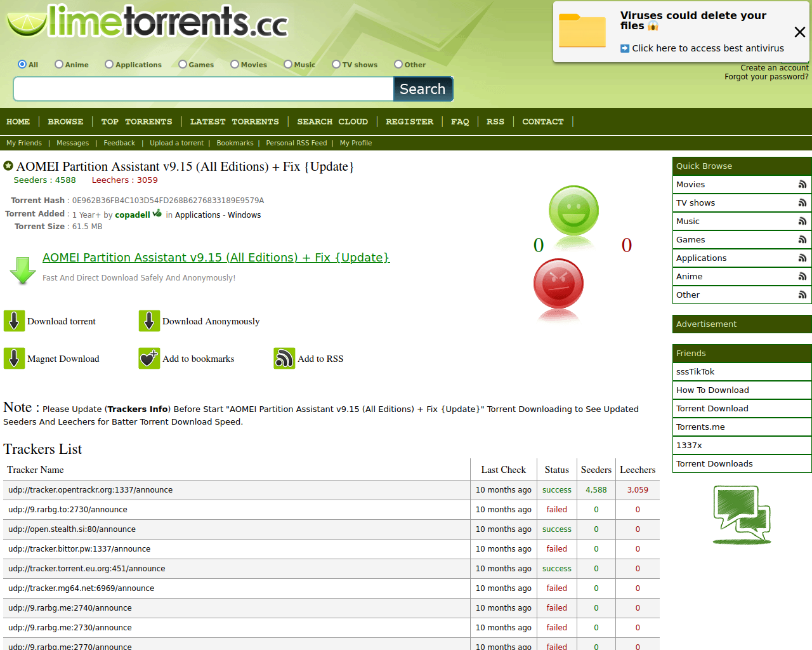The height and width of the screenshot is (650, 812).
Task: Open uploader copadell's profile
Action: (133, 215)
